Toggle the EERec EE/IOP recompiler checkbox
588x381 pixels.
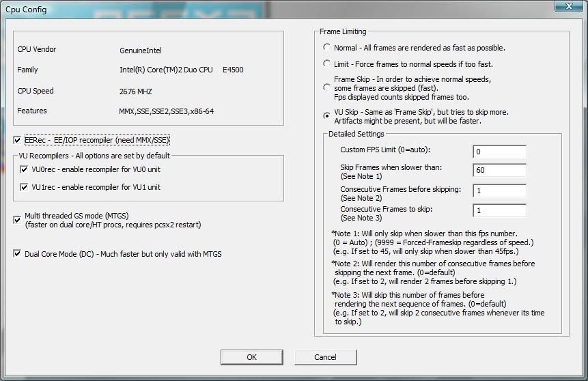[x=18, y=140]
